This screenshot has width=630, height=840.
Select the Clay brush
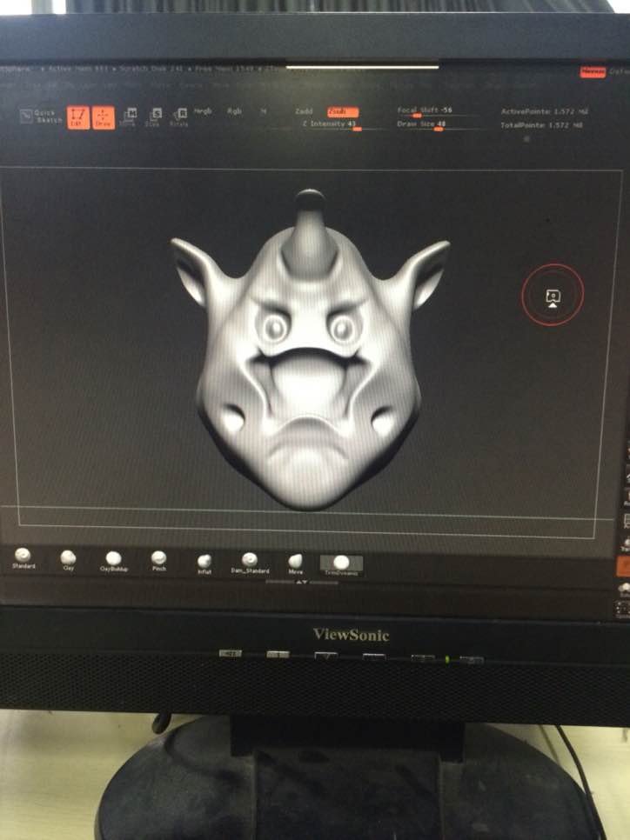[x=68, y=560]
